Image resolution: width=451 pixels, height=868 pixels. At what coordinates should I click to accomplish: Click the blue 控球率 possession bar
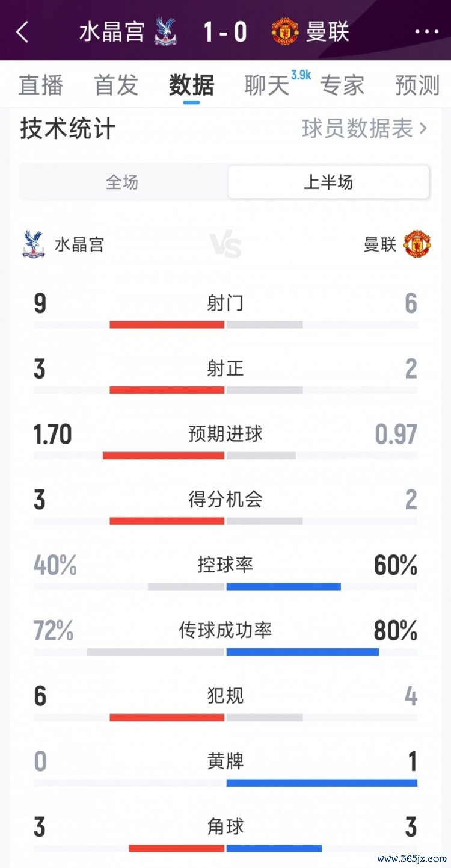click(283, 586)
